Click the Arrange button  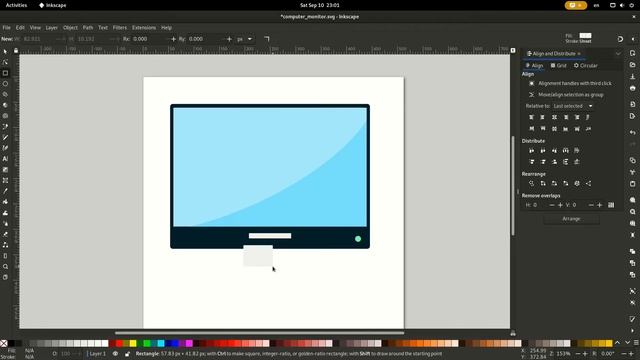(571, 219)
